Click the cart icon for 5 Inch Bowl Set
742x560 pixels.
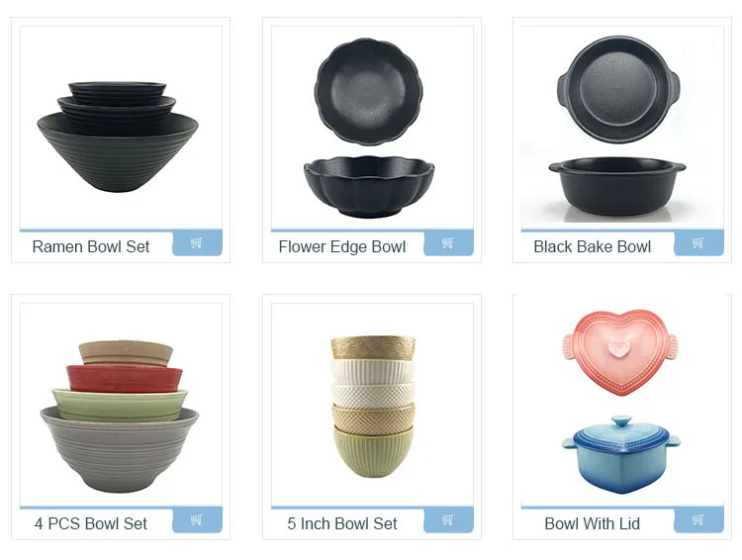(448, 520)
